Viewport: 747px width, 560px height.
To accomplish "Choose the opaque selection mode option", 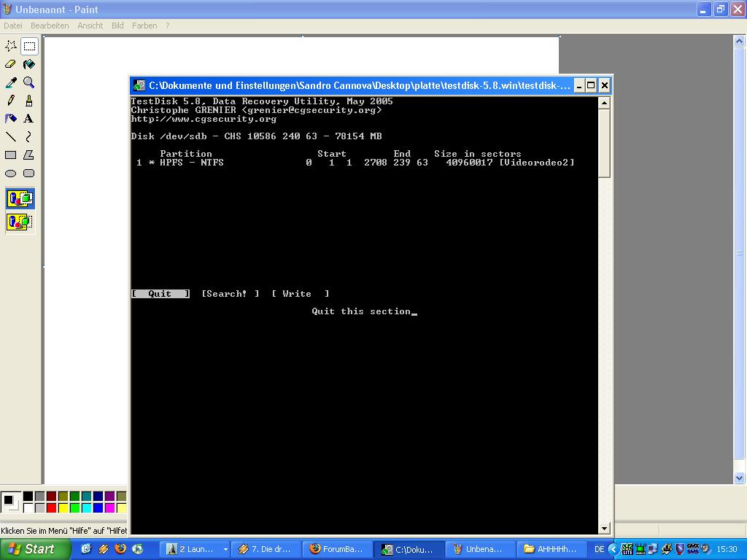I will click(20, 198).
